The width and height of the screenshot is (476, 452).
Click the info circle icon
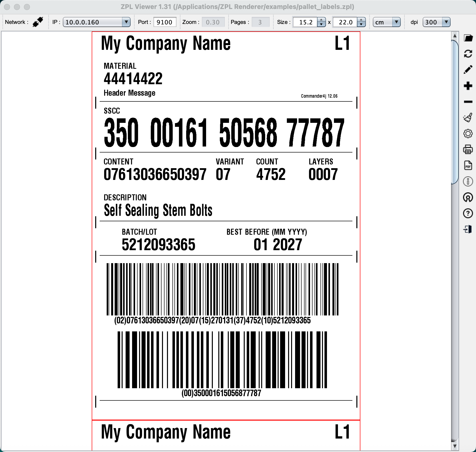coord(468,181)
